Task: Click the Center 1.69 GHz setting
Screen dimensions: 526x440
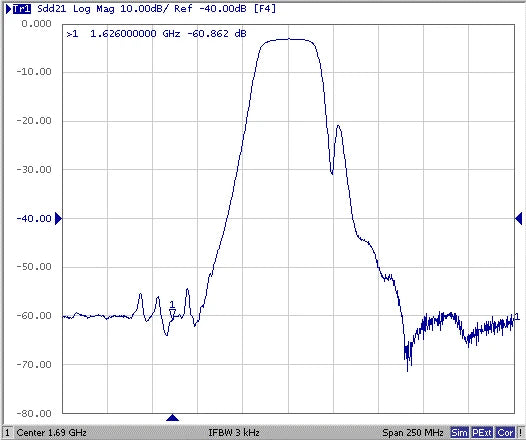Action: [x=51, y=433]
